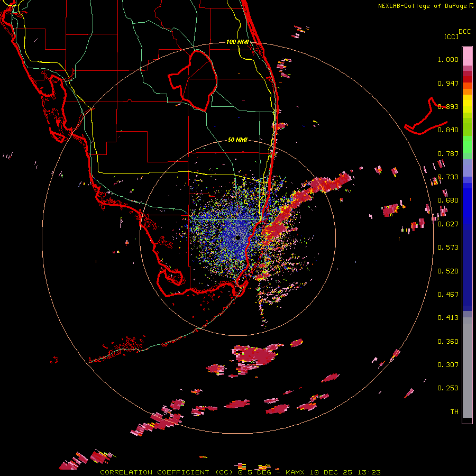Select the 0.733 scale value
Image resolution: width=476 pixels, height=476 pixels.
pos(448,177)
